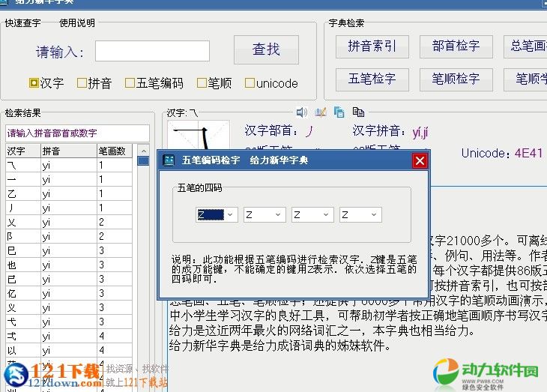This screenshot has height=392, width=547.
Task: Select the 笔顺 search option
Action: coord(202,83)
